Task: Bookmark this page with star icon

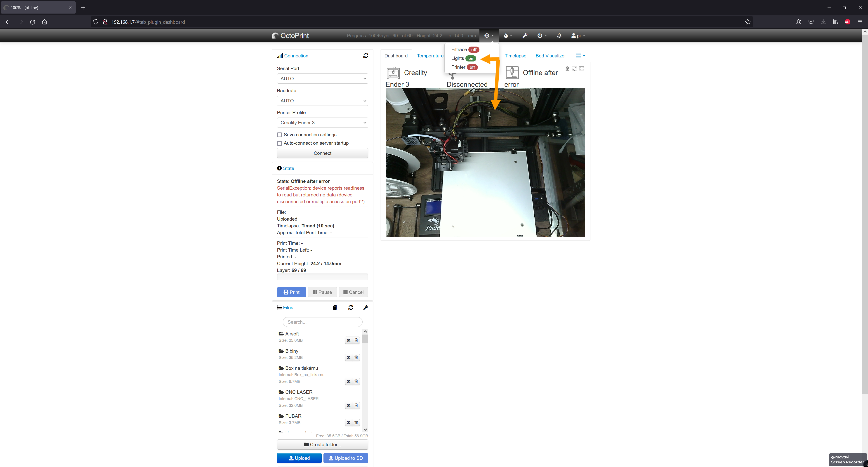Action: click(748, 22)
